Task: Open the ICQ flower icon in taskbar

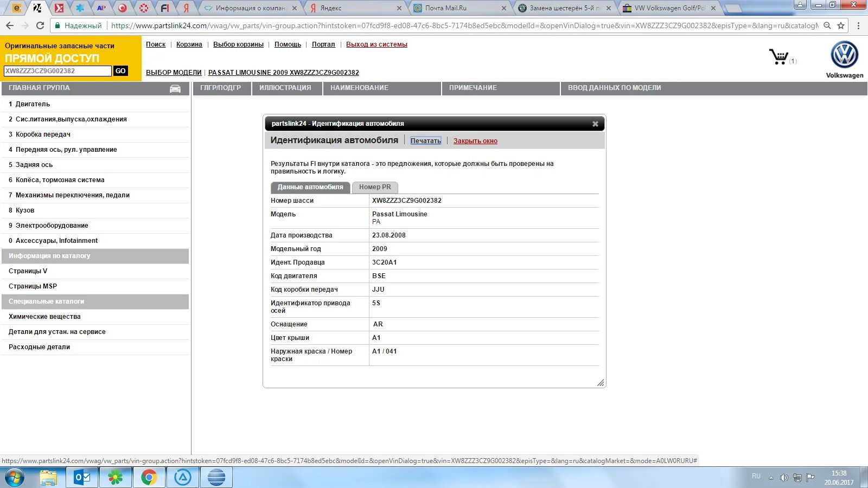Action: 116,478
